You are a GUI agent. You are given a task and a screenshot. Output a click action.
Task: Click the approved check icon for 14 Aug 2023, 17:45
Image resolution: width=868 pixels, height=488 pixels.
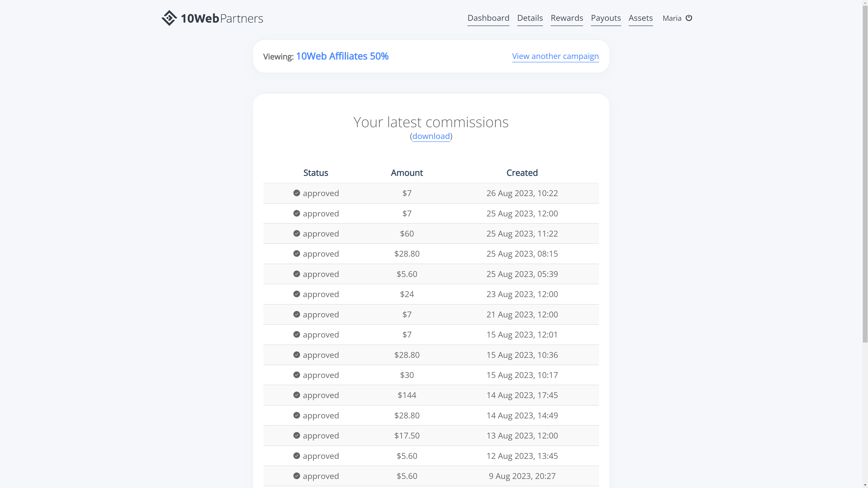(297, 395)
